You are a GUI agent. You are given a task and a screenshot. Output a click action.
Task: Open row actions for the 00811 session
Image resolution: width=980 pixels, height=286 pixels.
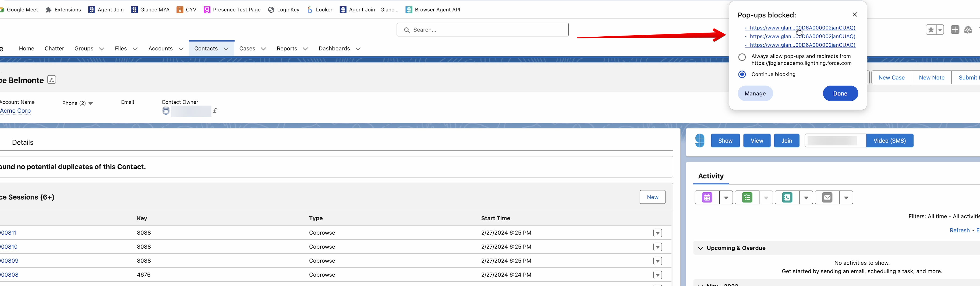point(657,233)
